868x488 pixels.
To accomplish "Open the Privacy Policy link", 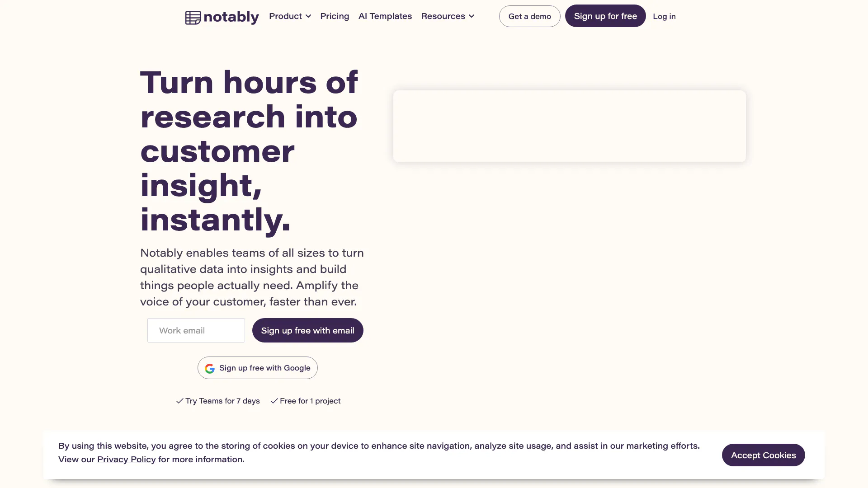I will click(x=126, y=460).
